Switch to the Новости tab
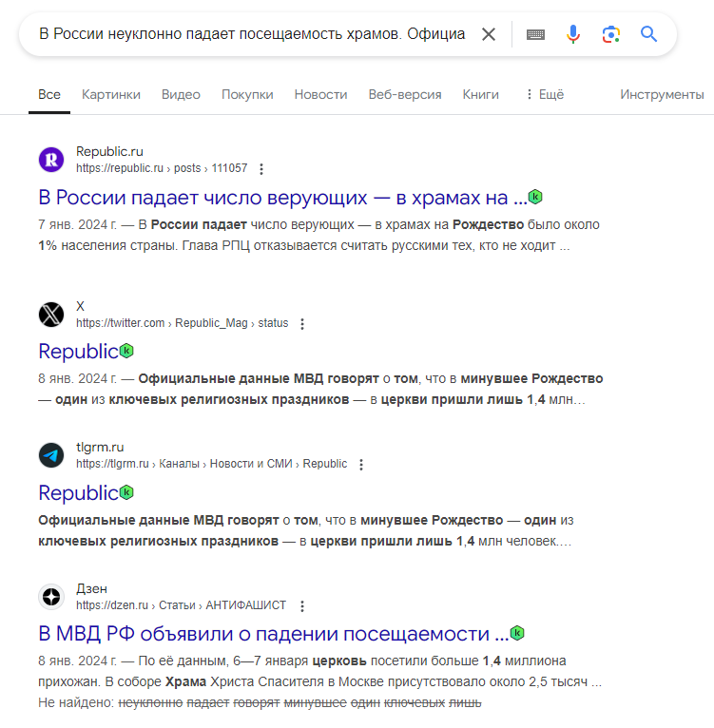714x728 pixels. tap(320, 95)
